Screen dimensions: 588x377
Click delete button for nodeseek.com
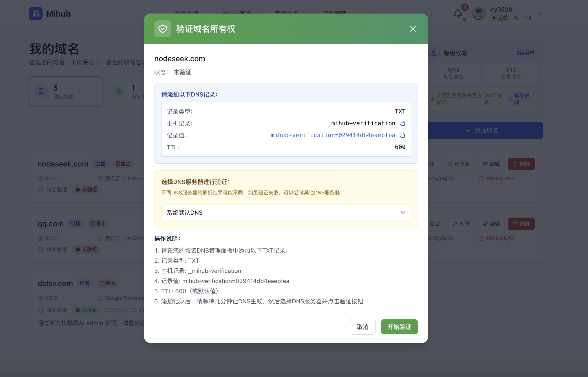[521, 164]
